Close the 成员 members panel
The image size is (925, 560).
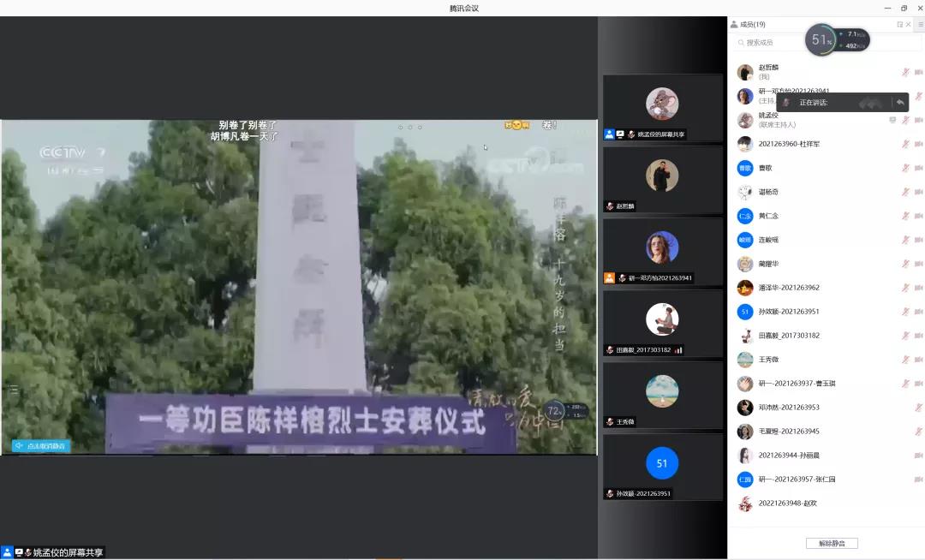point(909,24)
